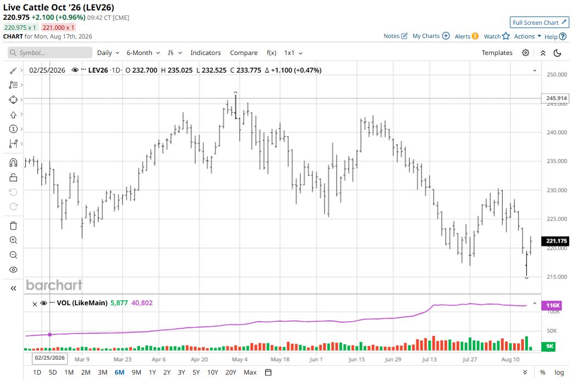Select the 3M range
Screen dimensions: 588x385
(x=102, y=372)
